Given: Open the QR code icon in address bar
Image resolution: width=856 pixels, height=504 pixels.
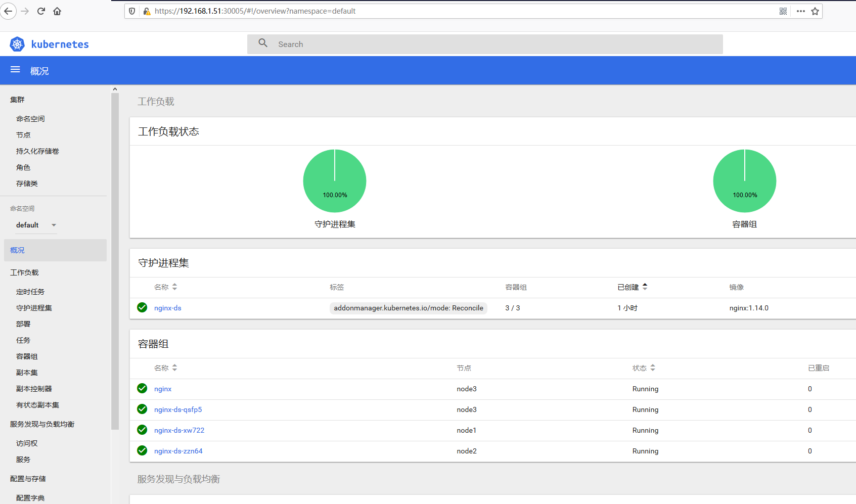Looking at the screenshot, I should [x=783, y=11].
